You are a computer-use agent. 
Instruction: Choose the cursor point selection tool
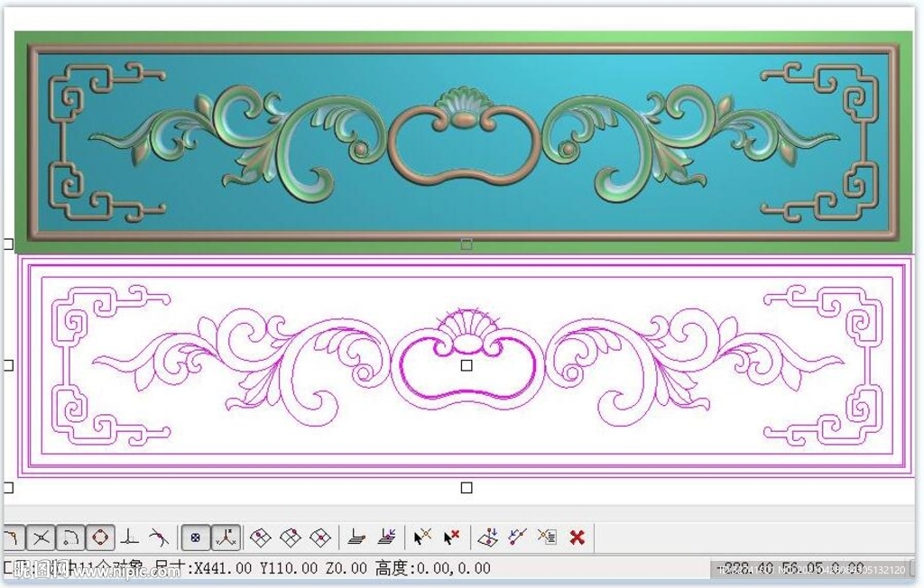422,538
